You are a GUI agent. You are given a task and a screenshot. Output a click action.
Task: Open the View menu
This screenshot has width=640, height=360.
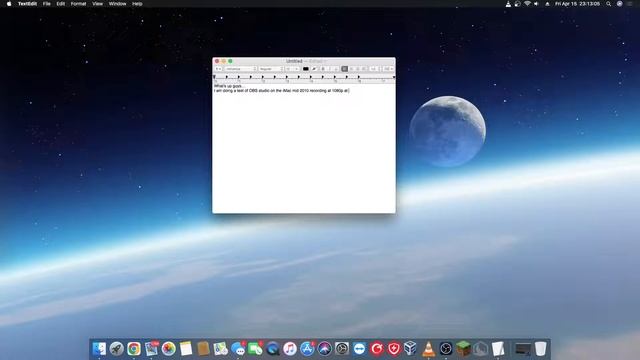coord(97,4)
